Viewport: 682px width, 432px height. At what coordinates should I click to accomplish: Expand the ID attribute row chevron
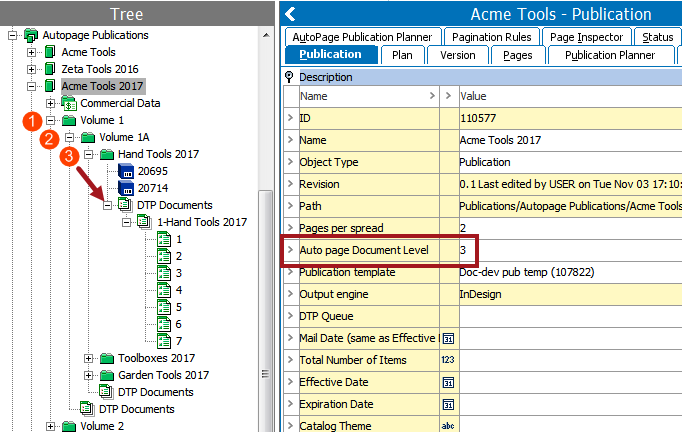pyautogui.click(x=290, y=117)
